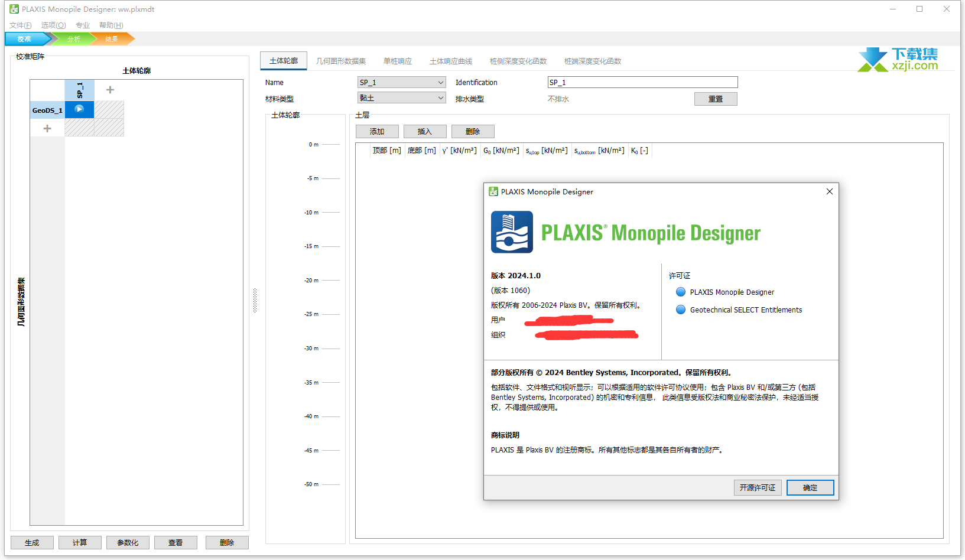Click the s_u,bottom [kN/m²] column header

(599, 151)
